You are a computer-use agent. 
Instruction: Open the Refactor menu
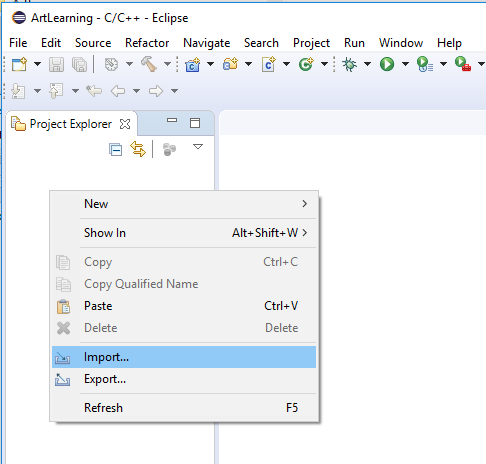click(x=147, y=43)
